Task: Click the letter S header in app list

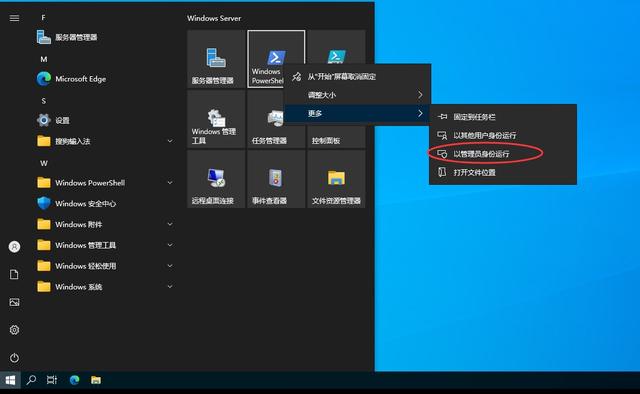Action: click(44, 101)
